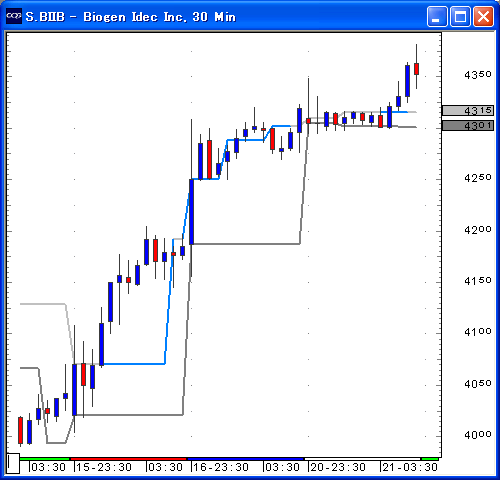Screen dimensions: 500x480
Task: Click the 4350 price axis label
Action: click(478, 75)
